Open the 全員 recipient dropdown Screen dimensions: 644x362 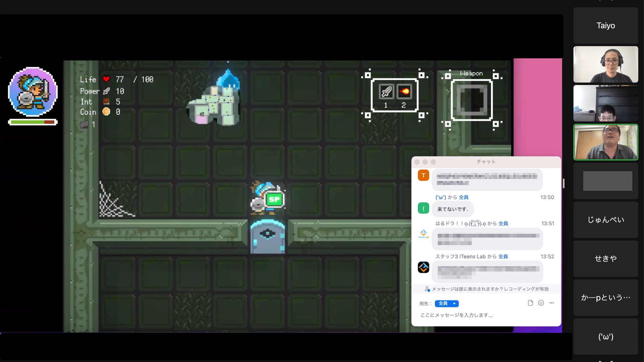tap(447, 303)
